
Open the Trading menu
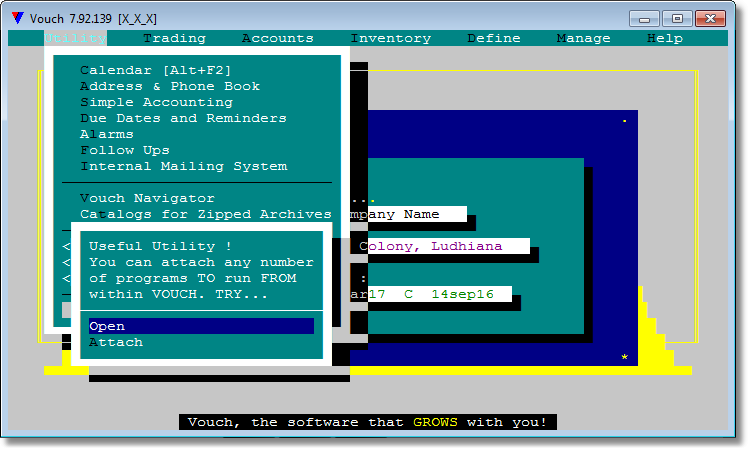tap(175, 38)
